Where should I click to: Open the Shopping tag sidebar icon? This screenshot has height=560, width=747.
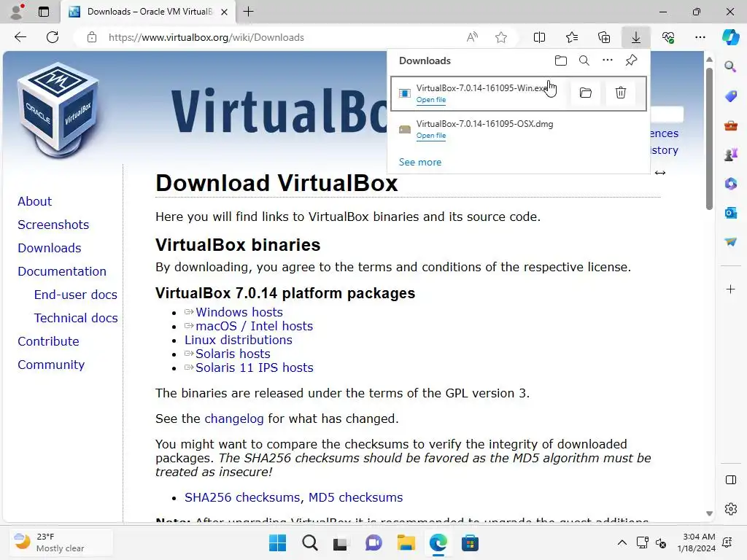click(x=730, y=96)
